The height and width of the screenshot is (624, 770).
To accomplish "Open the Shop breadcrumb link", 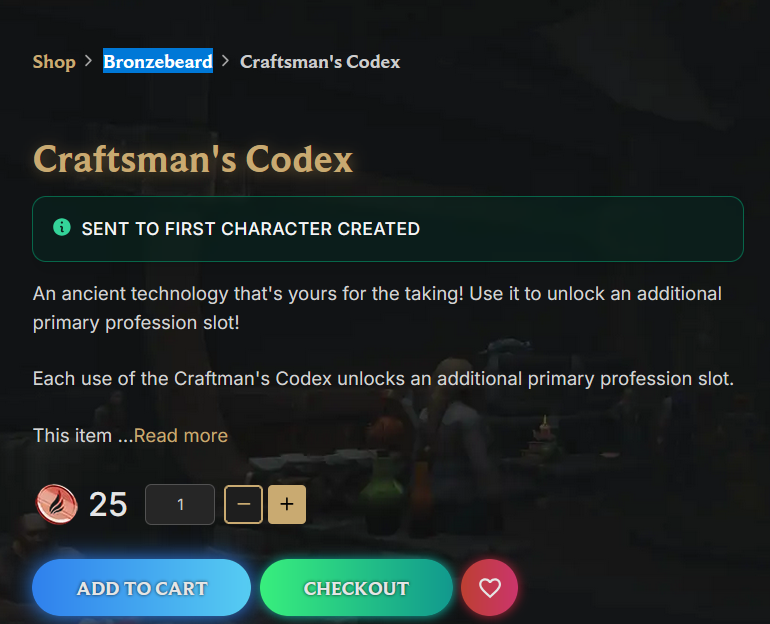I will coord(54,62).
